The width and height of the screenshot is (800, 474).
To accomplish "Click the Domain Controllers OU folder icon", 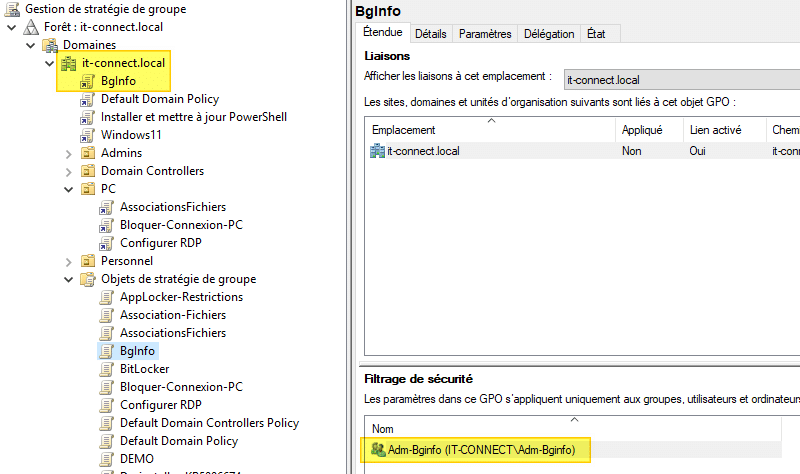I will [x=88, y=171].
